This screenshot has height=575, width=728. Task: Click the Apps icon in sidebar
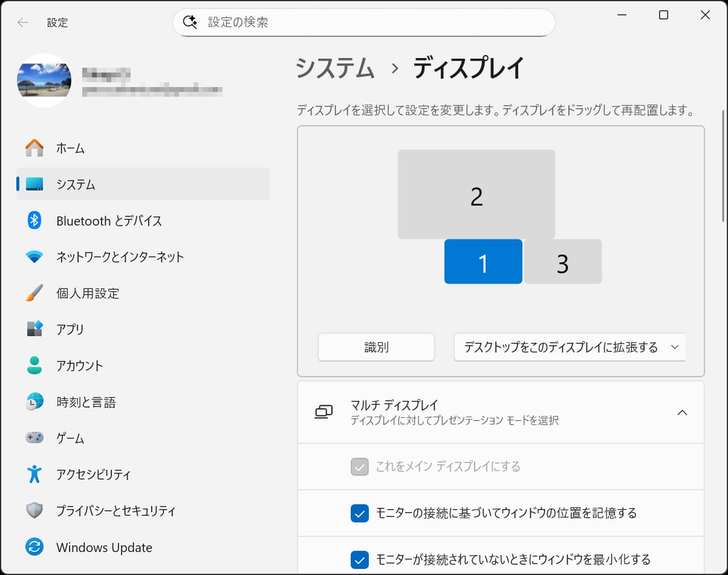[34, 330]
